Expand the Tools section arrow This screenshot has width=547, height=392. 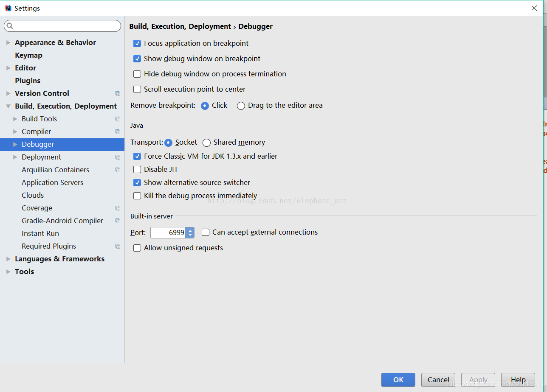[x=8, y=272]
